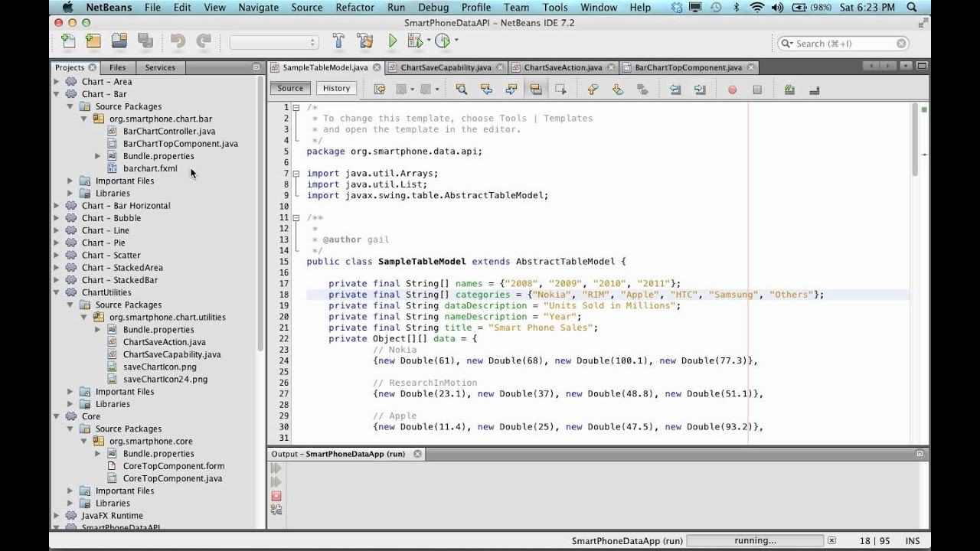Click the Last Edit location icon
Image resolution: width=980 pixels, height=551 pixels.
(x=379, y=90)
